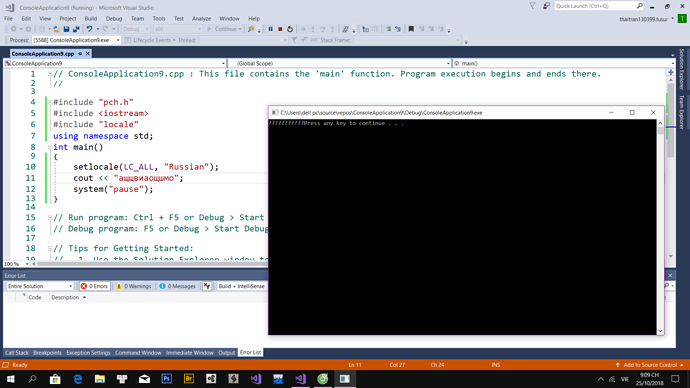Open the Entire Solution scope dropdown
Screen dimensions: 690x388
click(x=40, y=286)
